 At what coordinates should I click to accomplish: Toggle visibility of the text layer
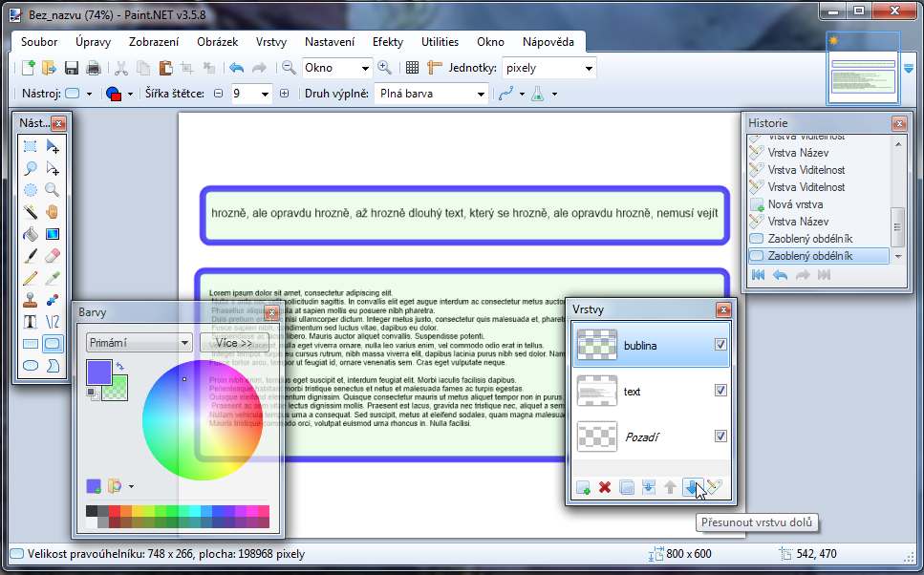[x=720, y=391]
